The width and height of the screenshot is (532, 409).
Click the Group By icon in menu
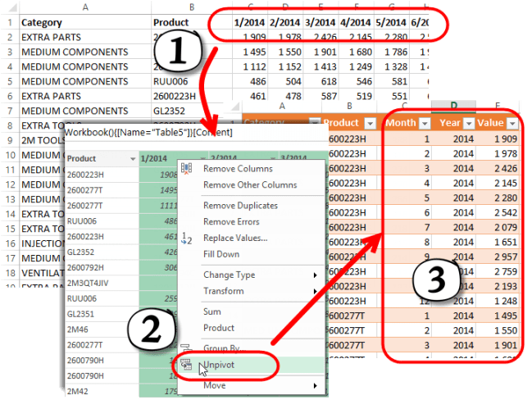pos(186,348)
